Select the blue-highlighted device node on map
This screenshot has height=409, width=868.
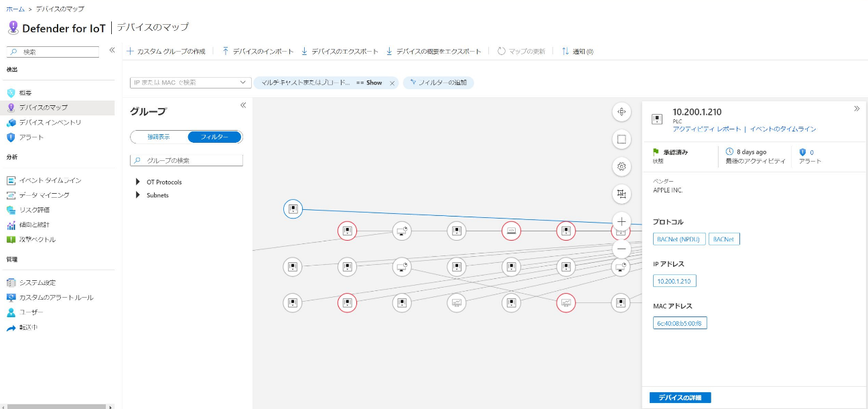click(293, 209)
